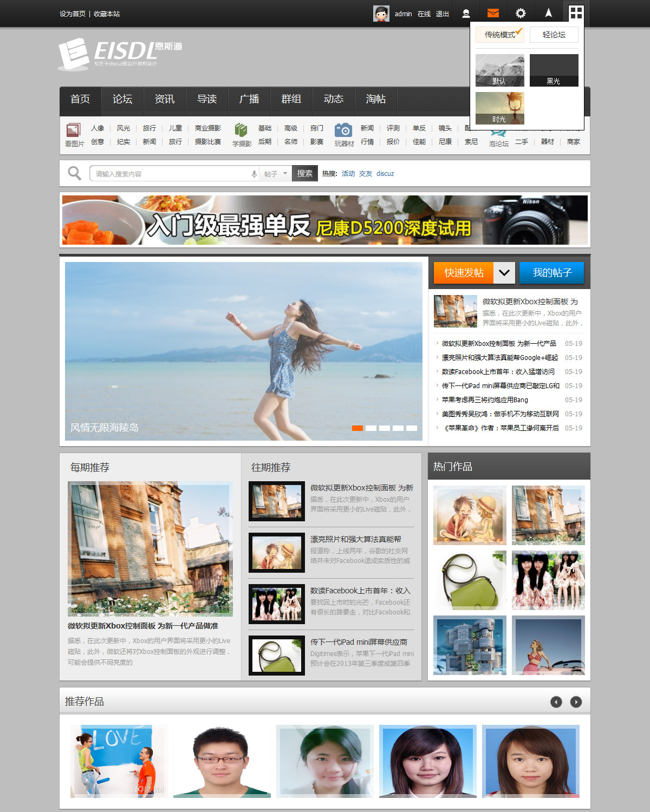Click the next arrow in 推荐作品
This screenshot has width=650, height=812.
tap(576, 702)
